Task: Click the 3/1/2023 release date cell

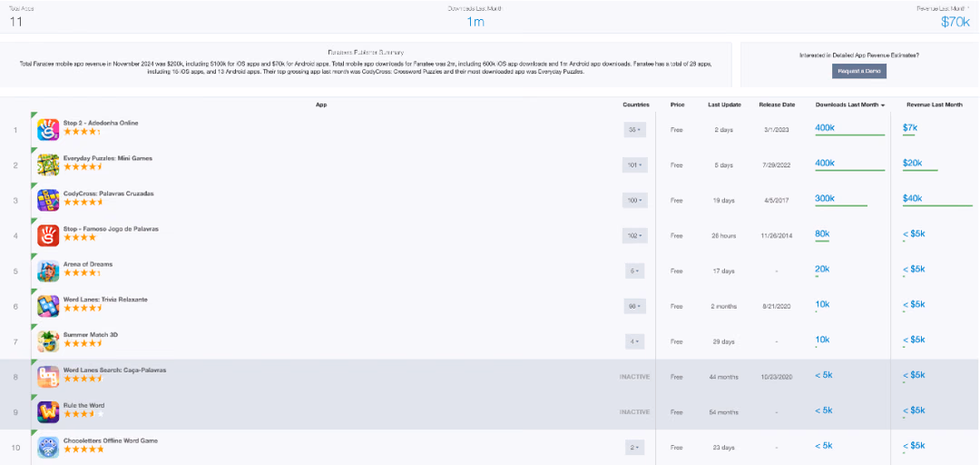Action: tap(777, 130)
